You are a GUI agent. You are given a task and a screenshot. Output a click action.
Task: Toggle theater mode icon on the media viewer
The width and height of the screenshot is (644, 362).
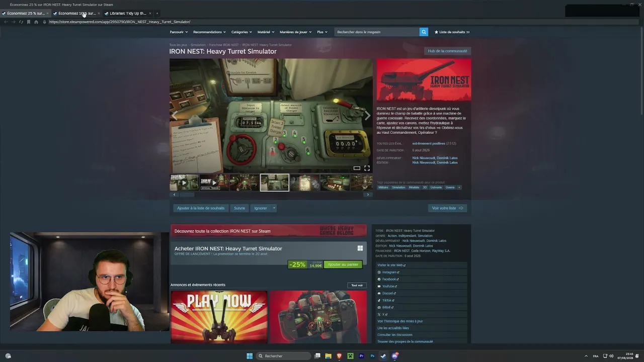coord(357,168)
